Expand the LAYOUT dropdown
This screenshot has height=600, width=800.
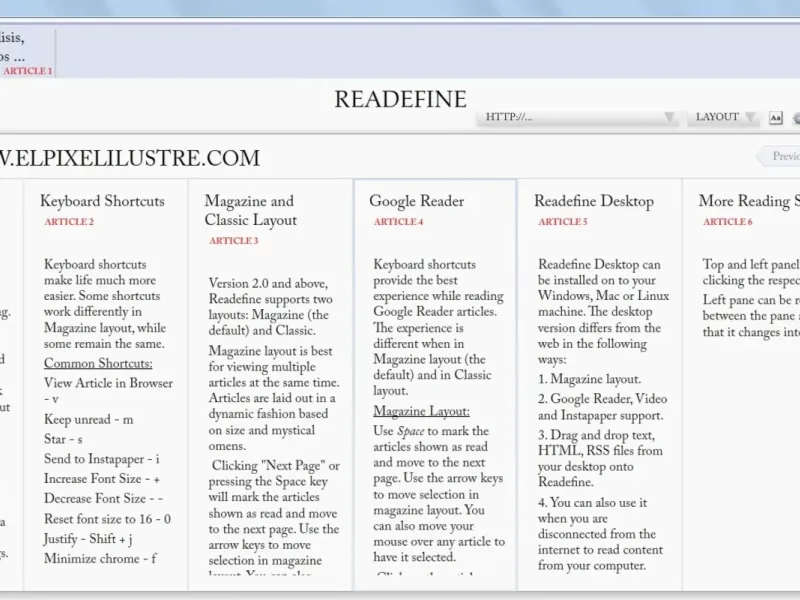point(723,117)
